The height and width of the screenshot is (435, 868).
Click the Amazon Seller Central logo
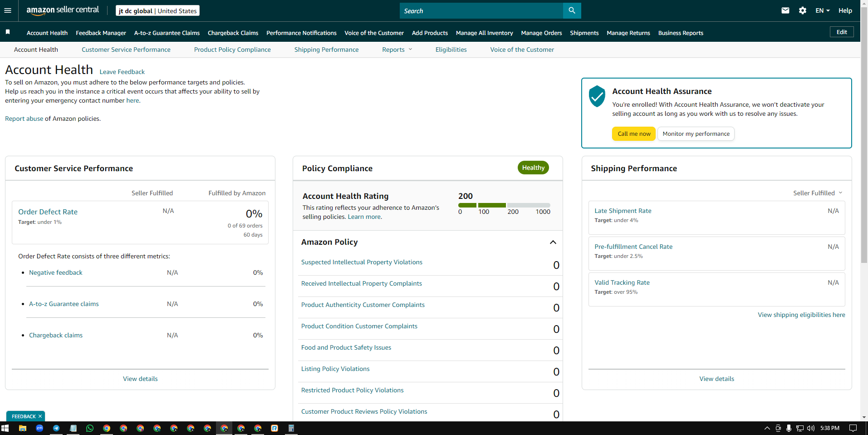tap(63, 10)
